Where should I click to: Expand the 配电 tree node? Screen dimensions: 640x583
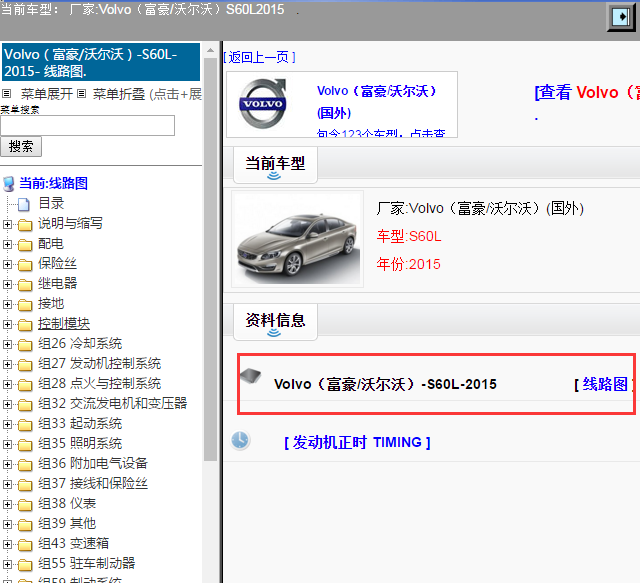click(7, 244)
